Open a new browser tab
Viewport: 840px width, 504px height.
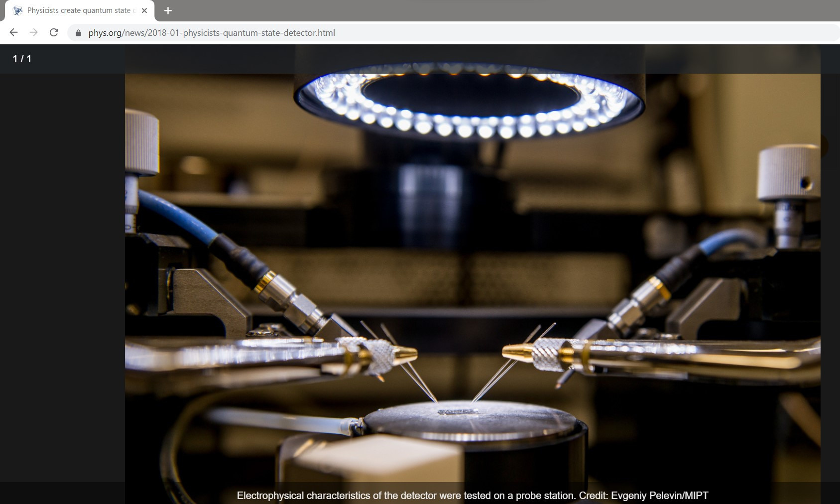pyautogui.click(x=168, y=10)
